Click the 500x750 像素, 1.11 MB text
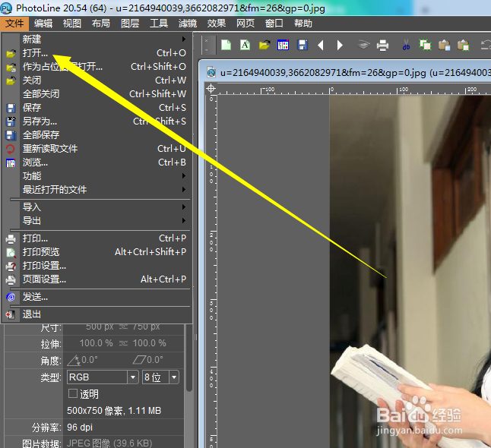 [114, 411]
